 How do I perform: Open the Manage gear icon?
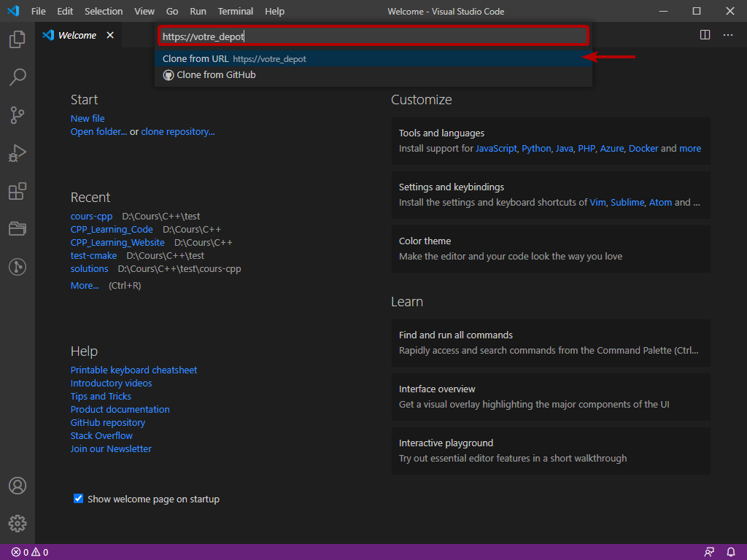coord(18,524)
